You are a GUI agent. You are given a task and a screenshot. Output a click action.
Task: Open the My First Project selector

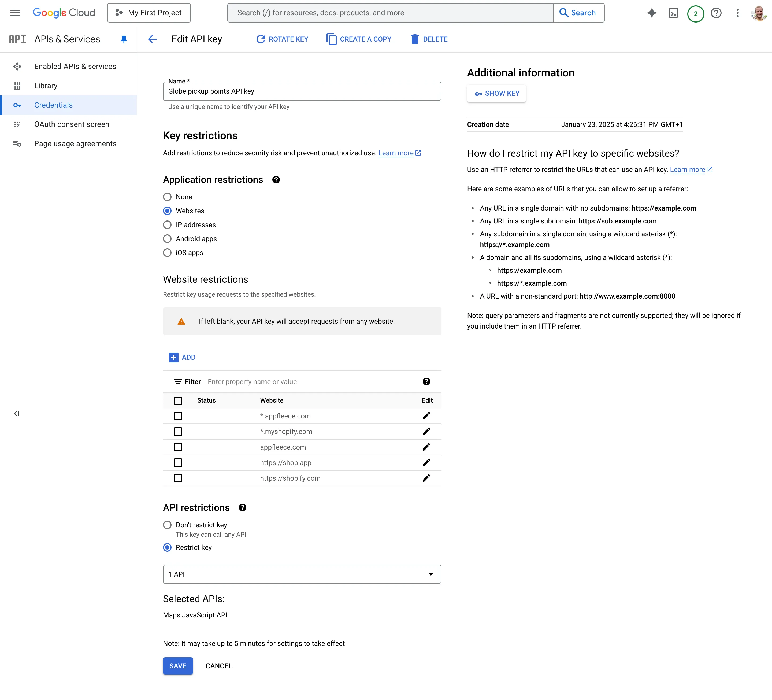click(149, 13)
